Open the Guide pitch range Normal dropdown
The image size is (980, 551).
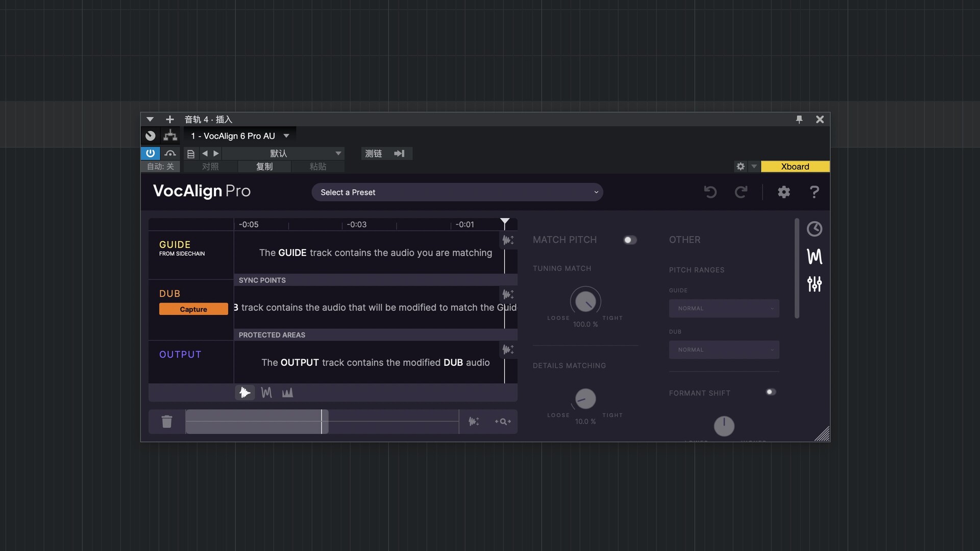[x=724, y=308]
